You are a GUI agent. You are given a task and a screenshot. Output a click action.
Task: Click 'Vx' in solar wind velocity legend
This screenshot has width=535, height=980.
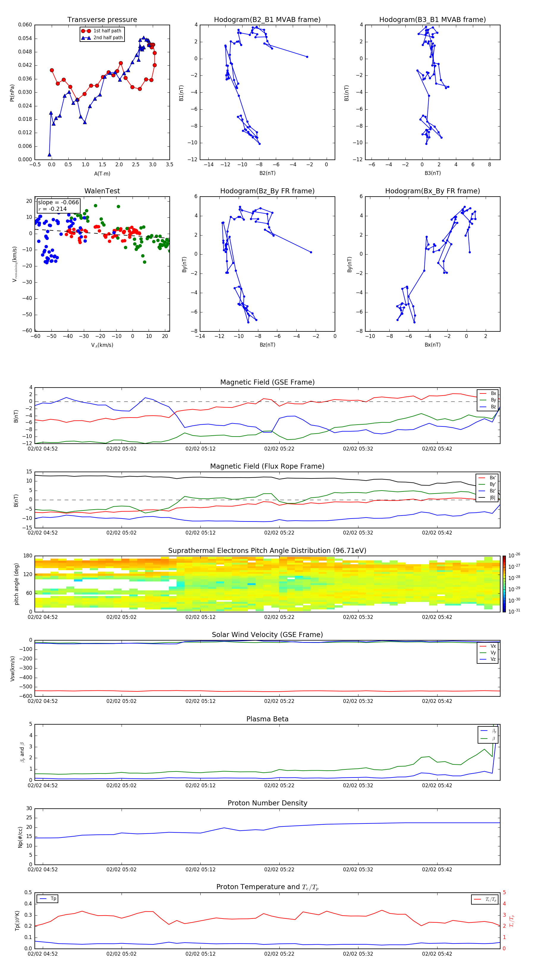coord(493,647)
